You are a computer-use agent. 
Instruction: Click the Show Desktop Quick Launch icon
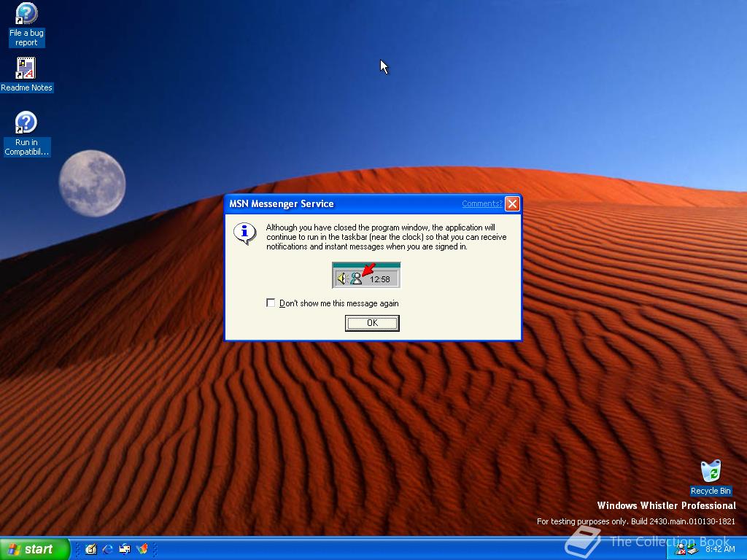[90, 550]
